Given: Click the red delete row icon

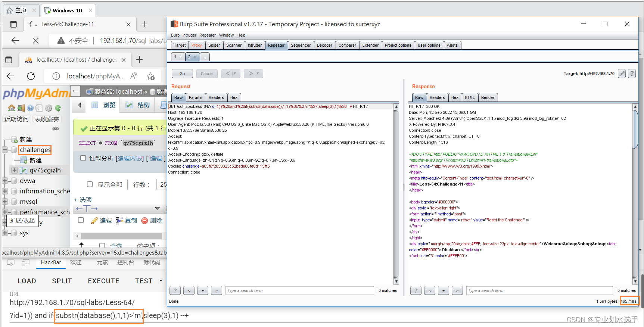Looking at the screenshot, I should pos(145,221).
